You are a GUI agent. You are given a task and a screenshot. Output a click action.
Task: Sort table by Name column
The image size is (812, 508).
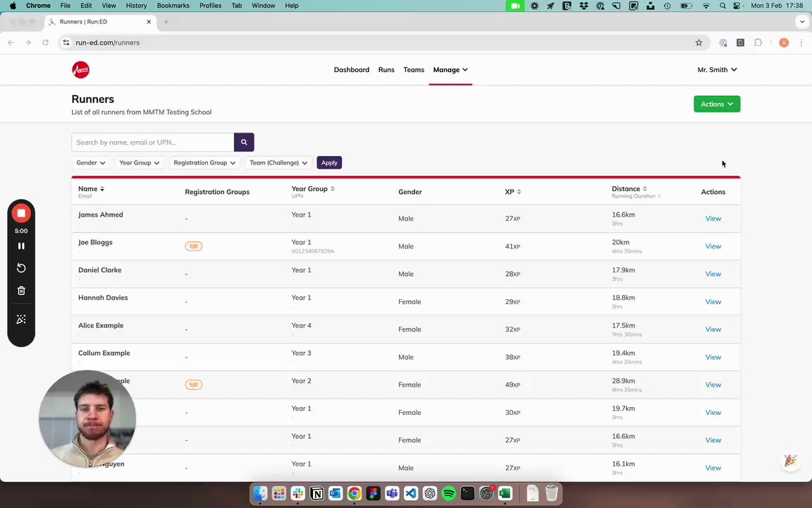91,188
